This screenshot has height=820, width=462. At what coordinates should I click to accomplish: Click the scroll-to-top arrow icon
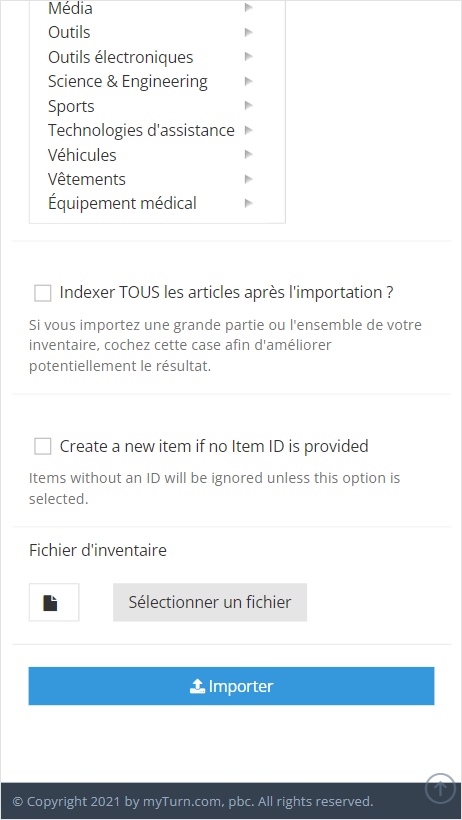click(x=440, y=788)
